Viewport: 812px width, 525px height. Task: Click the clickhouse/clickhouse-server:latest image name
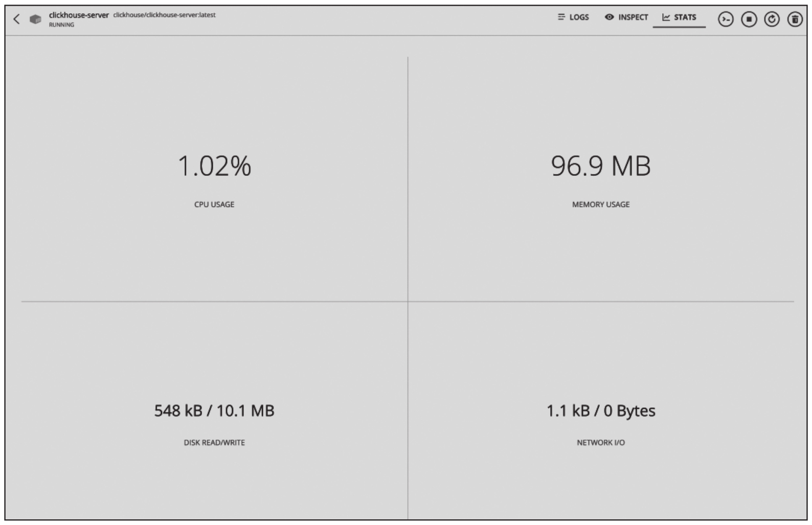pyautogui.click(x=164, y=15)
